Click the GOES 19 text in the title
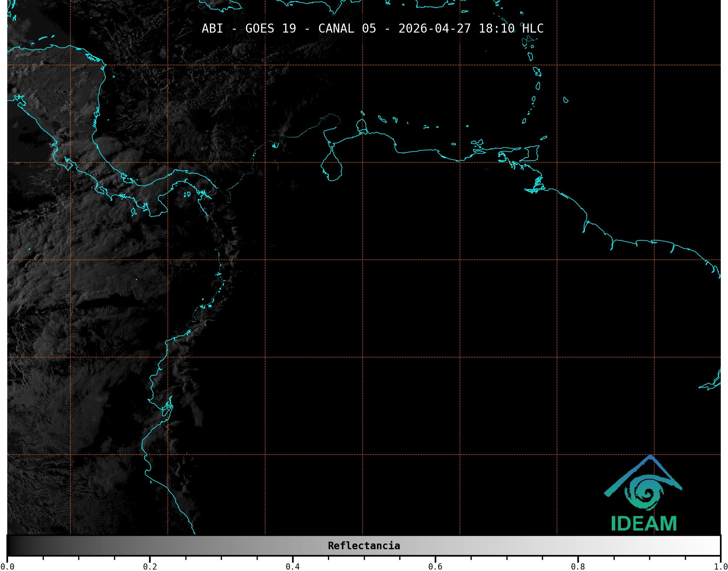 click(270, 28)
